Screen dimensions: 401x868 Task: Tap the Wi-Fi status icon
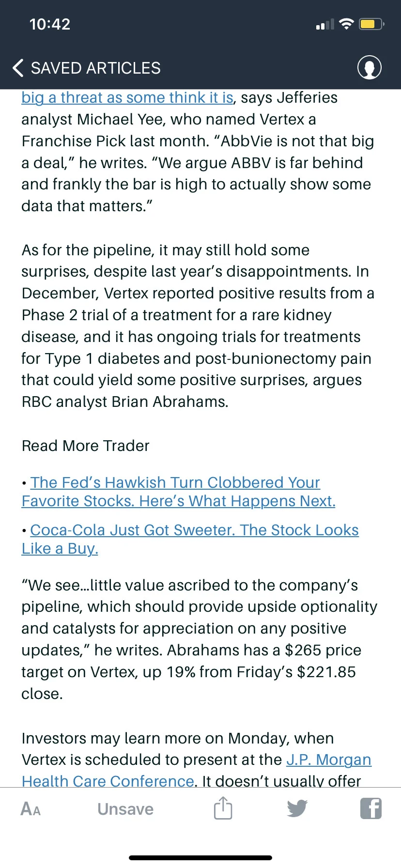(346, 24)
